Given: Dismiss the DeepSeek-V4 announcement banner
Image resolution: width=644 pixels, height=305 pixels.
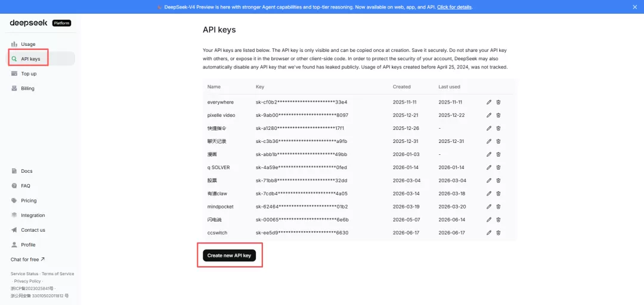Looking at the screenshot, I should (x=635, y=7).
